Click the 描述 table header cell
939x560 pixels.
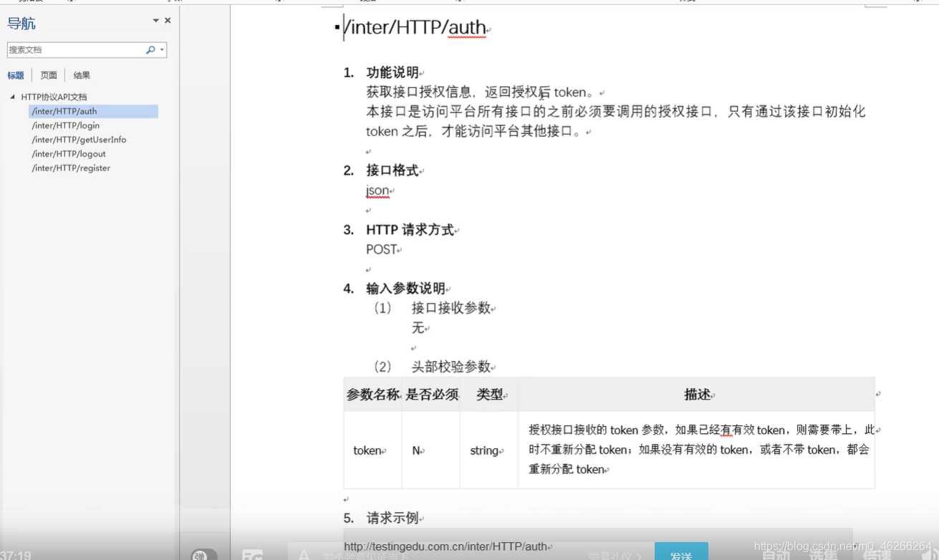tap(698, 395)
